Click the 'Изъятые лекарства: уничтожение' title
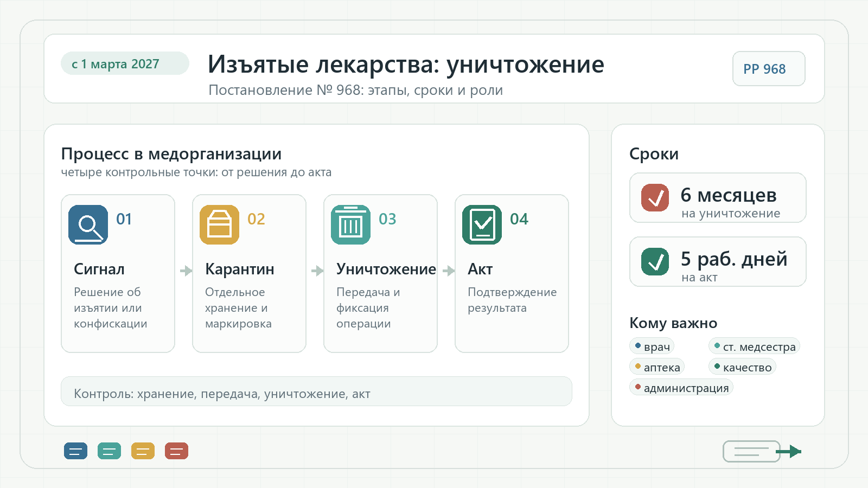The height and width of the screenshot is (488, 868). pos(406,65)
